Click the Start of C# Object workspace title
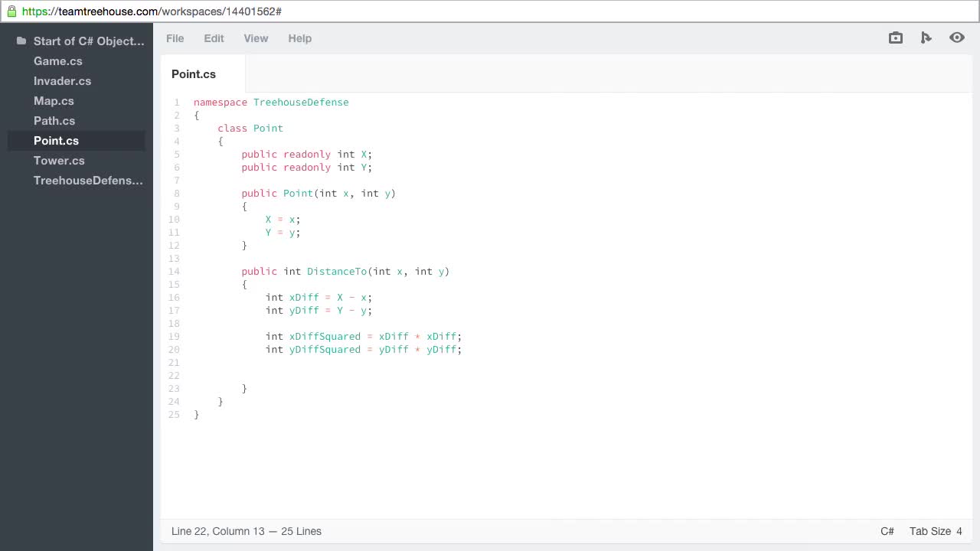The width and height of the screenshot is (980, 551). tap(89, 41)
